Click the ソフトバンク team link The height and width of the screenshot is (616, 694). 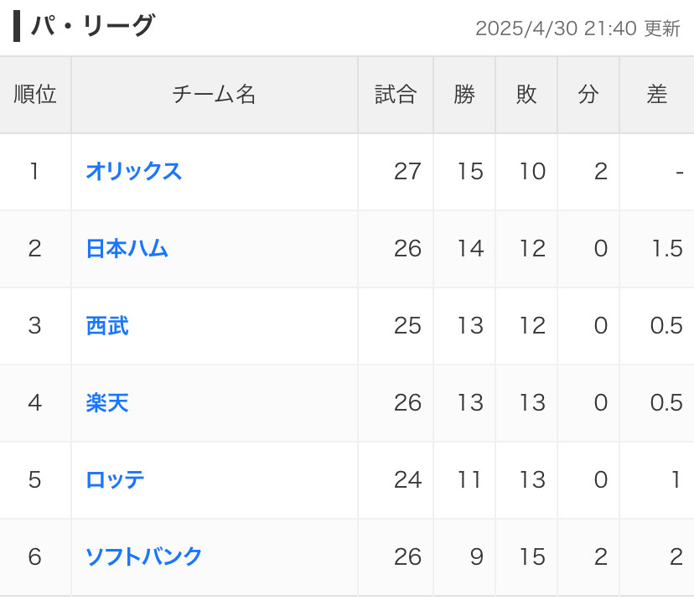(x=144, y=557)
